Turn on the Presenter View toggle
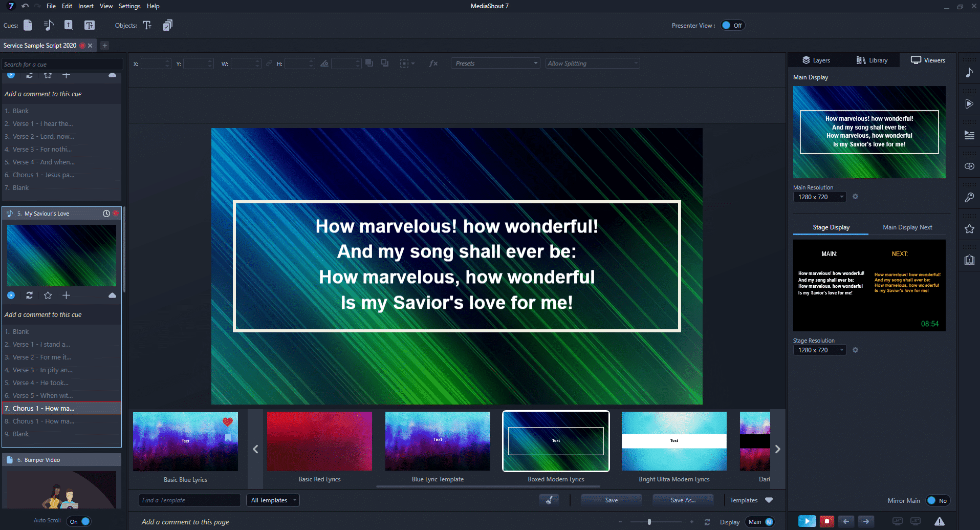This screenshot has width=980, height=530. tap(732, 26)
